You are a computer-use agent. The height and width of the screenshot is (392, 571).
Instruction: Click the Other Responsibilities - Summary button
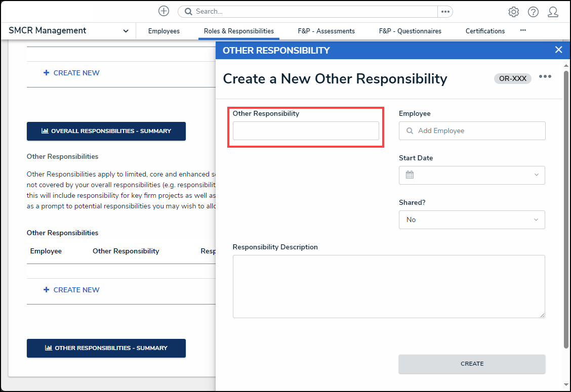(x=106, y=348)
